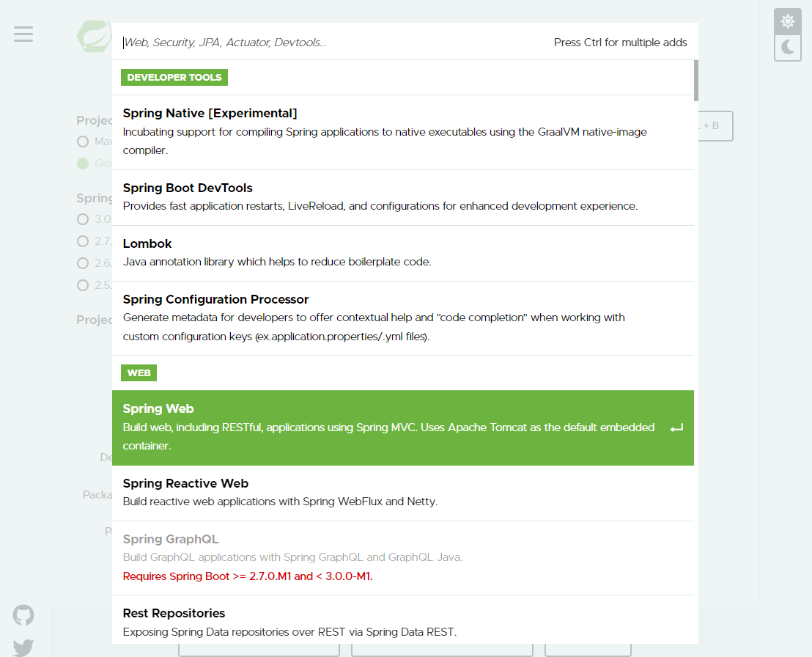This screenshot has height=657, width=812.
Task: Click the Add Dependencies Ctrl+B button
Action: coord(715,126)
